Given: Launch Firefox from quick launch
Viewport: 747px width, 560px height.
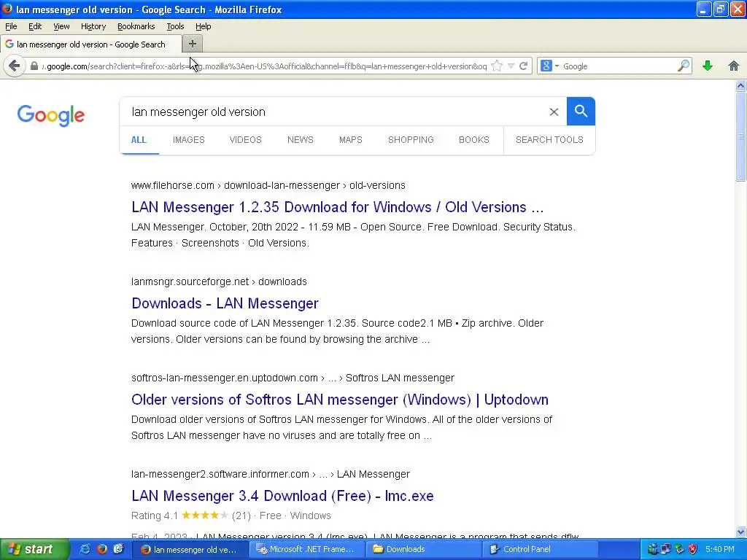Looking at the screenshot, I should (x=102, y=549).
